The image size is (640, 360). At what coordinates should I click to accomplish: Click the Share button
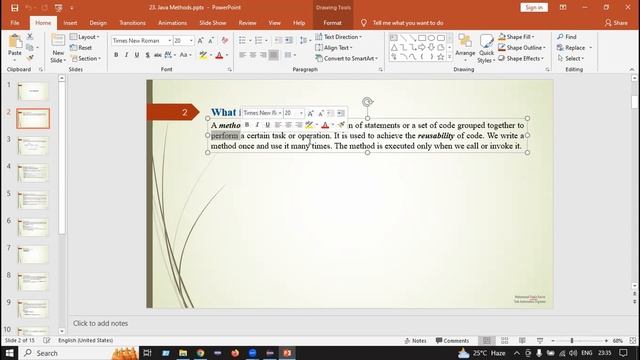616,23
